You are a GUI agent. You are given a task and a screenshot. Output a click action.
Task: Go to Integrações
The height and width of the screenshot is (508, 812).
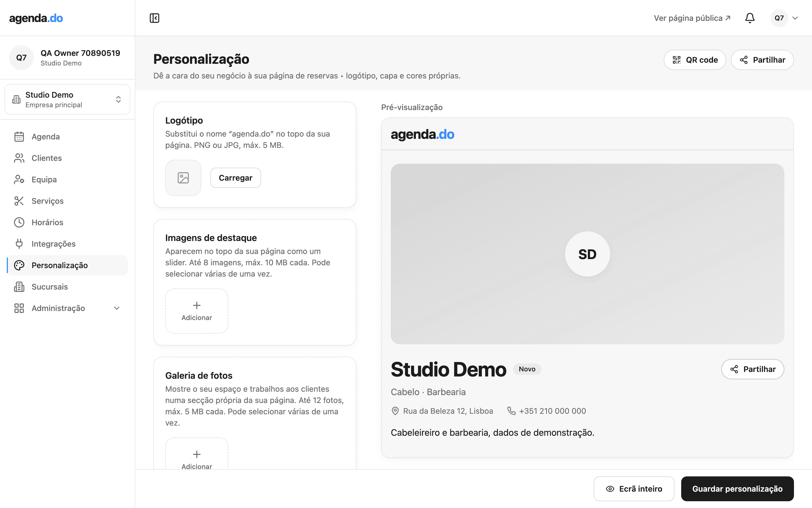pyautogui.click(x=67, y=244)
